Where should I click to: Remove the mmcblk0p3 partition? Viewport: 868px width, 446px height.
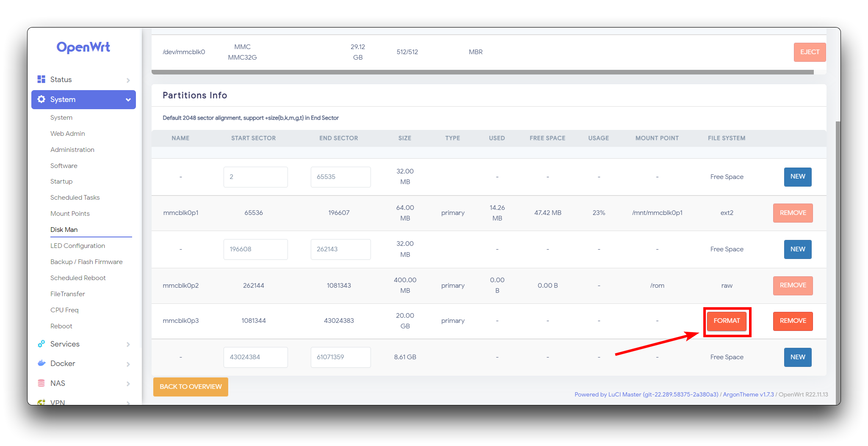pyautogui.click(x=793, y=321)
